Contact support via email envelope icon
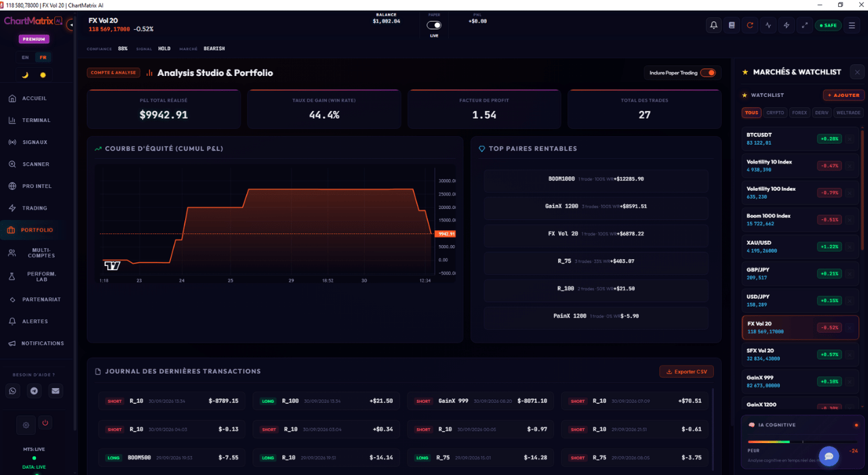Image resolution: width=868 pixels, height=475 pixels. pos(56,391)
